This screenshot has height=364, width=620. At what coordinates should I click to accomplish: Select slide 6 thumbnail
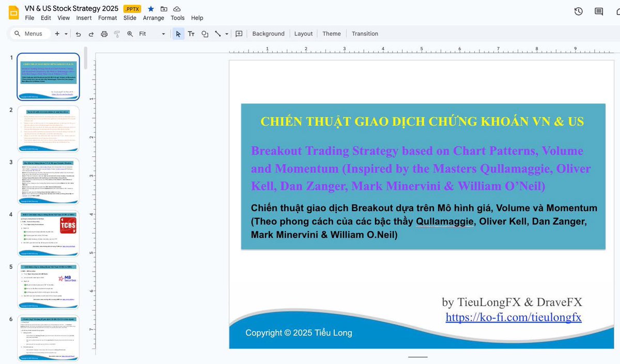[x=49, y=338]
